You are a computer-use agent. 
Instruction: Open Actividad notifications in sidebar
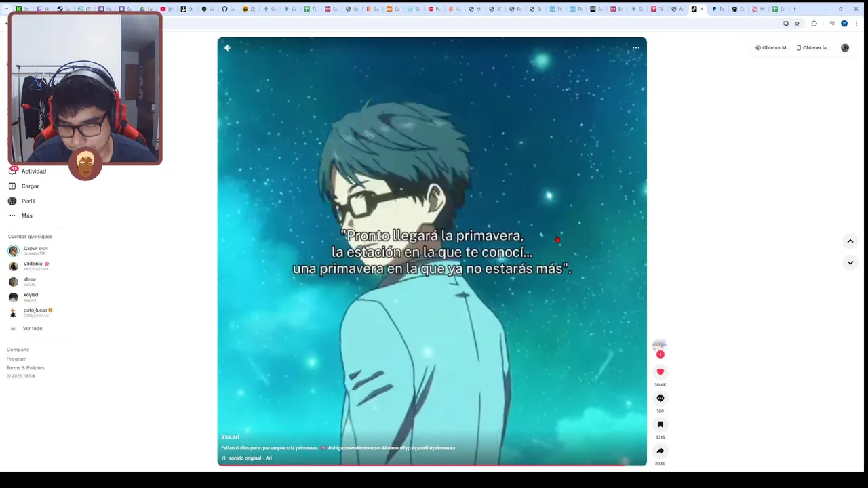34,171
